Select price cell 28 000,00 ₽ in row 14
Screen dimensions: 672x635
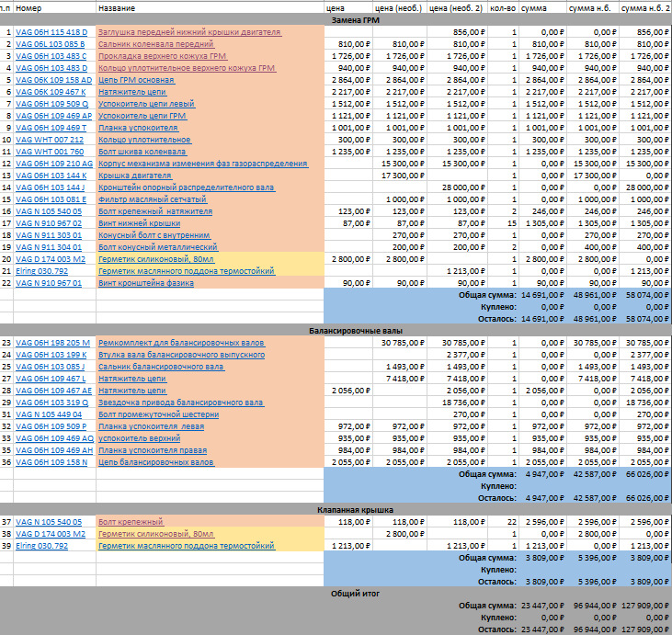(x=457, y=187)
